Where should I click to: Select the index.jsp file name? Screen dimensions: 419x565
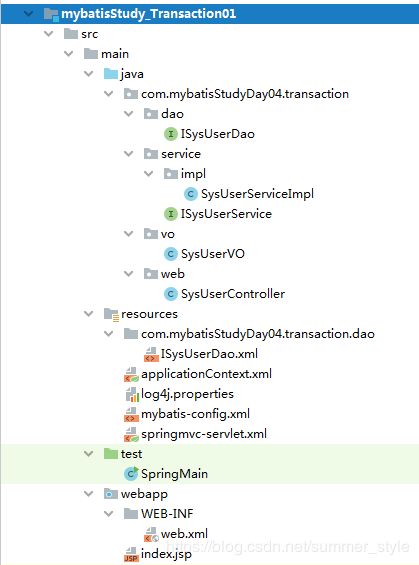[166, 554]
